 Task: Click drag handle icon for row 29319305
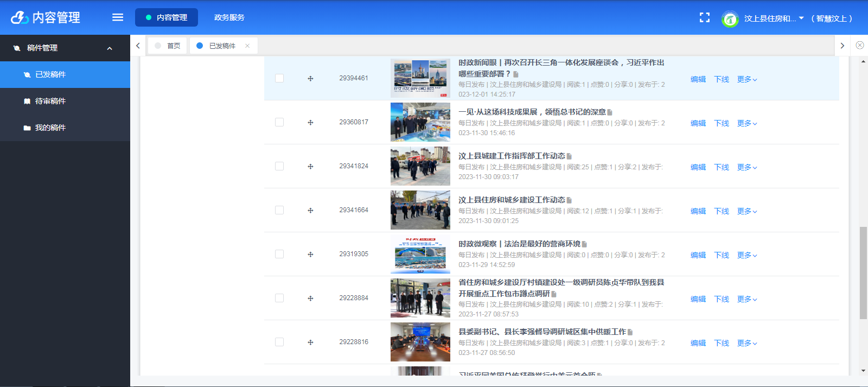[310, 255]
